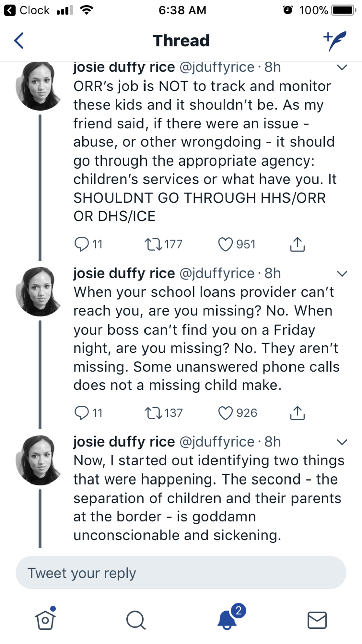Open options chevron on school loans tweet
The width and height of the screenshot is (362, 644).
coord(342,274)
